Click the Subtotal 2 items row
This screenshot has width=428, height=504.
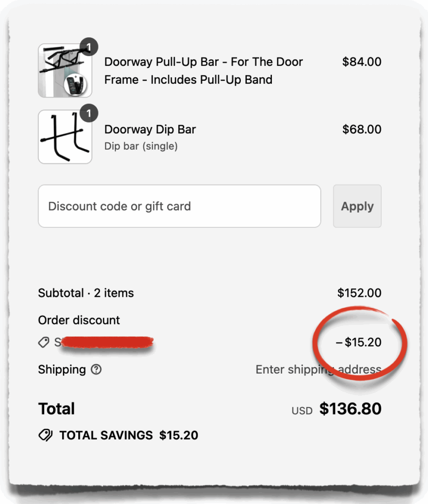point(85,293)
